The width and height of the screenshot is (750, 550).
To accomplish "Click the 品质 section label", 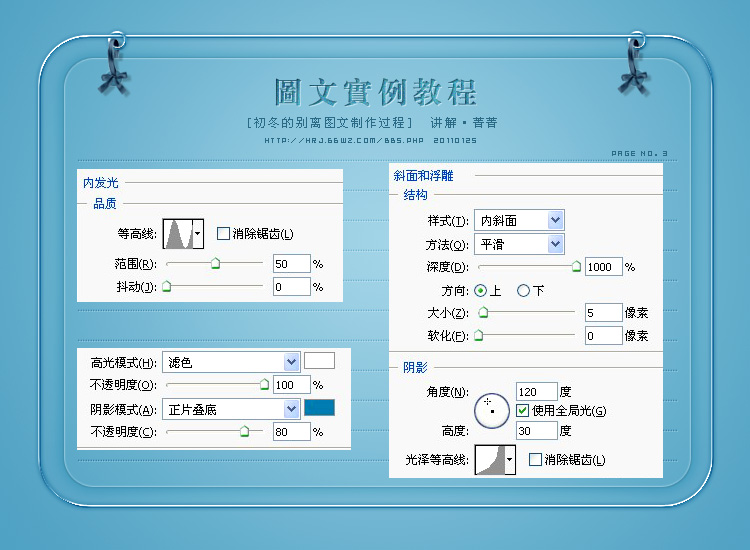I will tap(105, 204).
